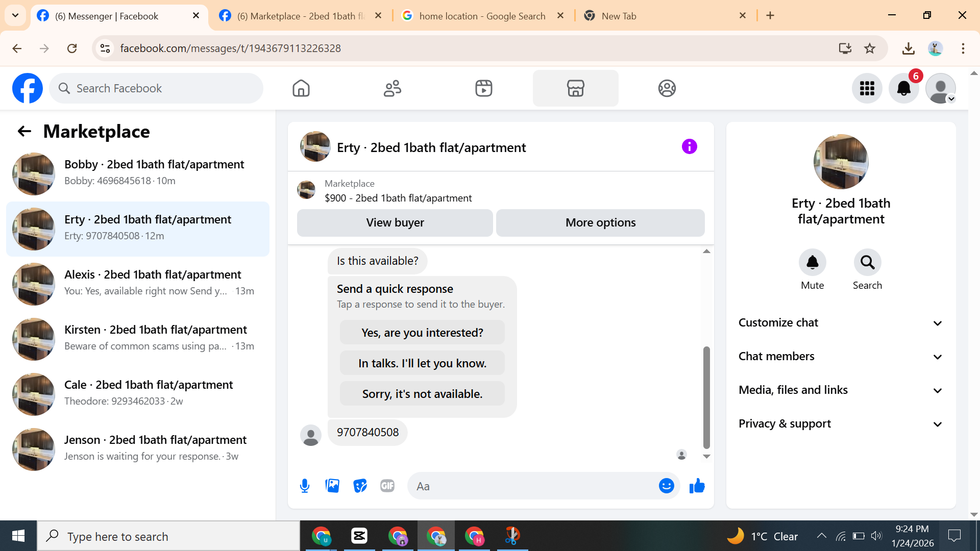This screenshot has height=551, width=980.
Task: Click the View buyer button
Action: [395, 223]
